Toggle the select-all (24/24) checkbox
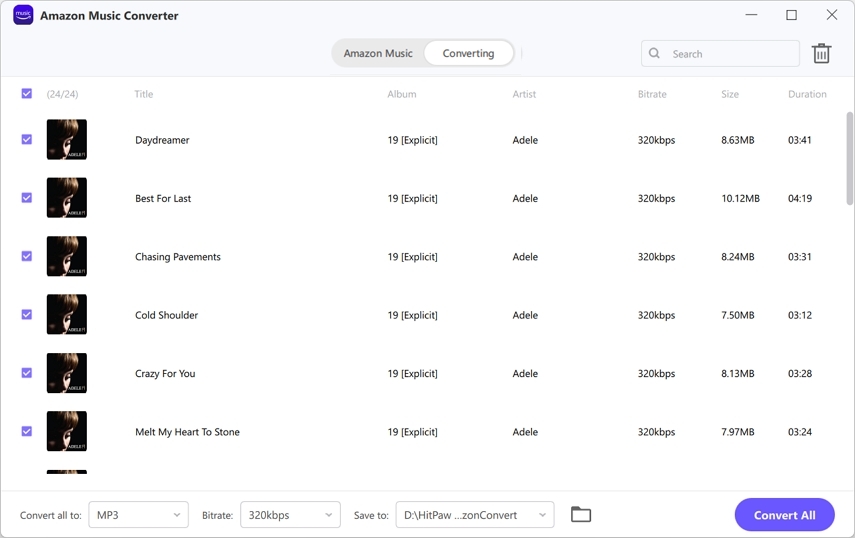This screenshot has height=538, width=855. click(27, 94)
